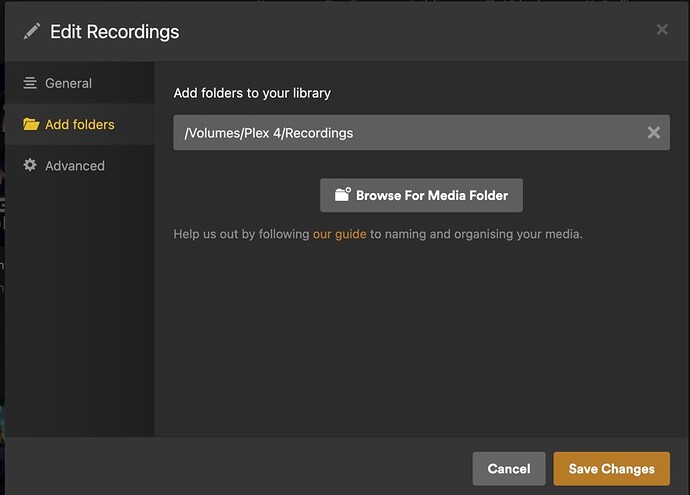This screenshot has height=495, width=690.
Task: Click the Advanced gear icon
Action: 31,166
